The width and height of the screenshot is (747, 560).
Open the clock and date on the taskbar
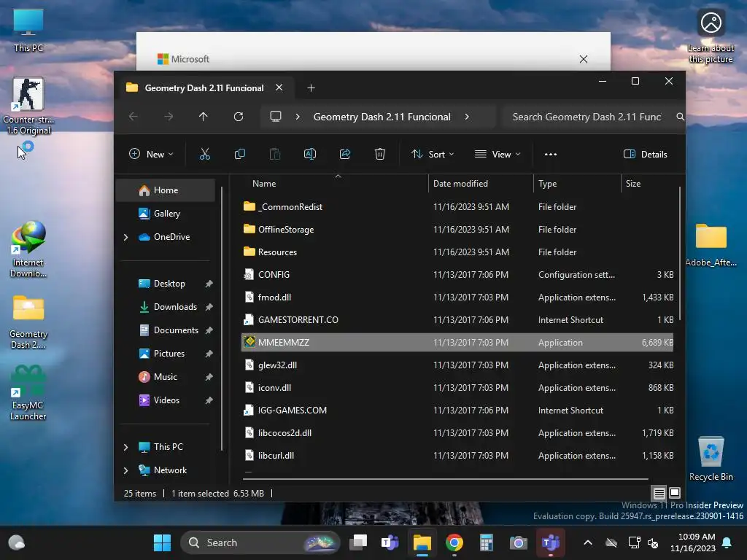693,542
